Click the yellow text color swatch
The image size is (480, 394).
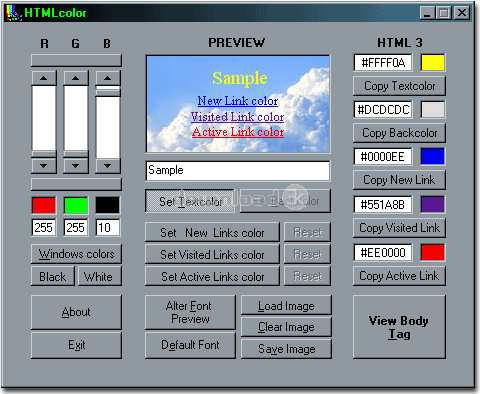click(433, 63)
